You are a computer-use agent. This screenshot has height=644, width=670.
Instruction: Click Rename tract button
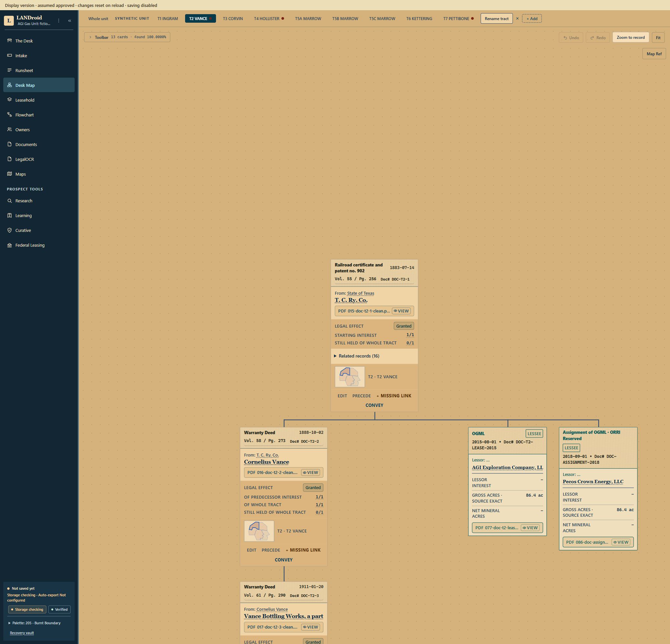(x=496, y=18)
